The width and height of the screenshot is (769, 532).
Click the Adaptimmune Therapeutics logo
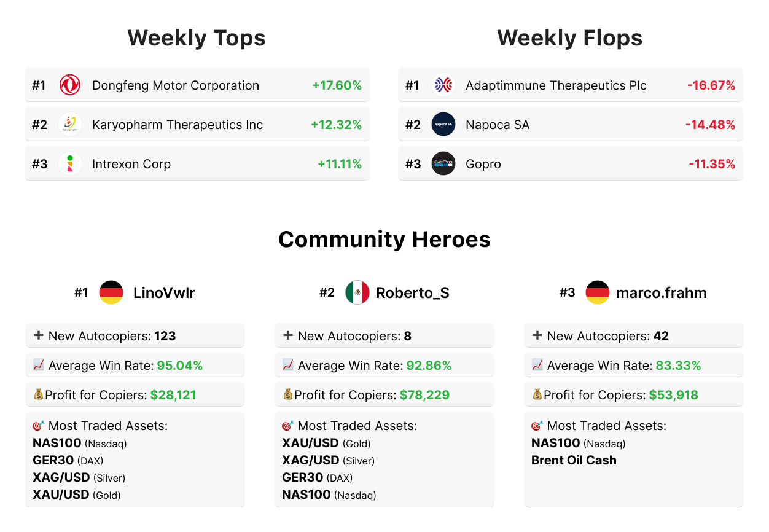pyautogui.click(x=443, y=85)
